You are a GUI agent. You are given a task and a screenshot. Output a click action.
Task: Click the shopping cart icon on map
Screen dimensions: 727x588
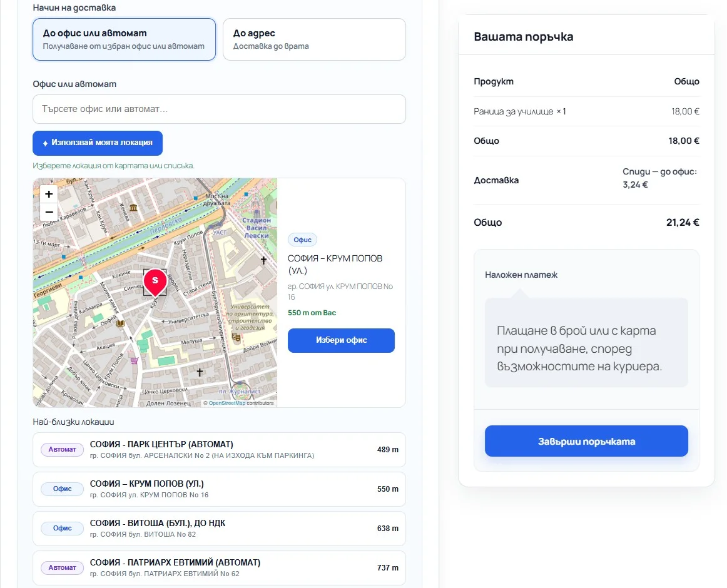pyautogui.click(x=134, y=360)
